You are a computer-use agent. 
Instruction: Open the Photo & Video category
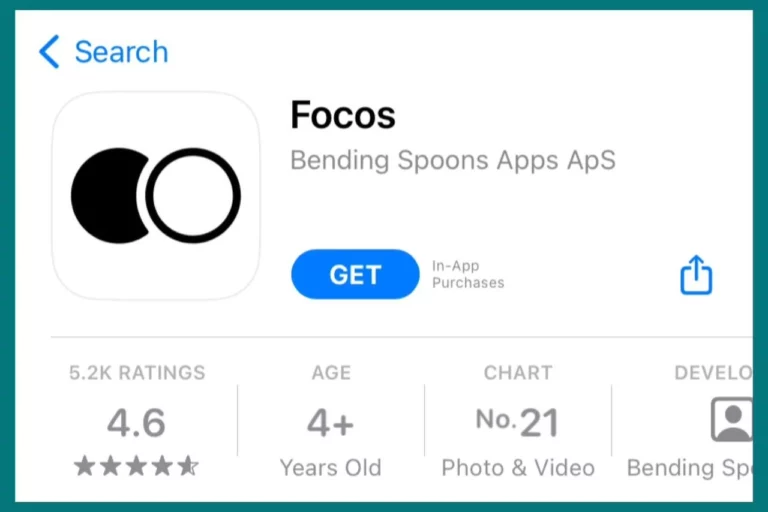pyautogui.click(x=518, y=468)
